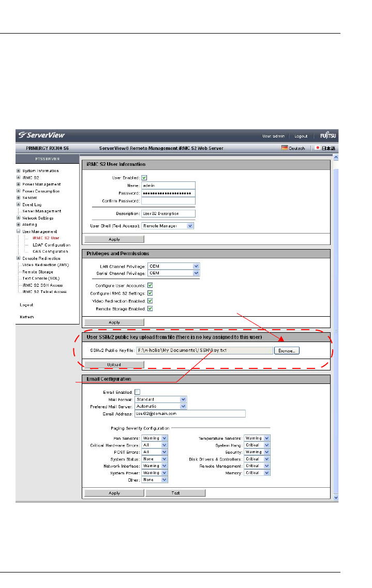Click the Fujitsu logo
The width and height of the screenshot is (372, 588).
(x=328, y=135)
